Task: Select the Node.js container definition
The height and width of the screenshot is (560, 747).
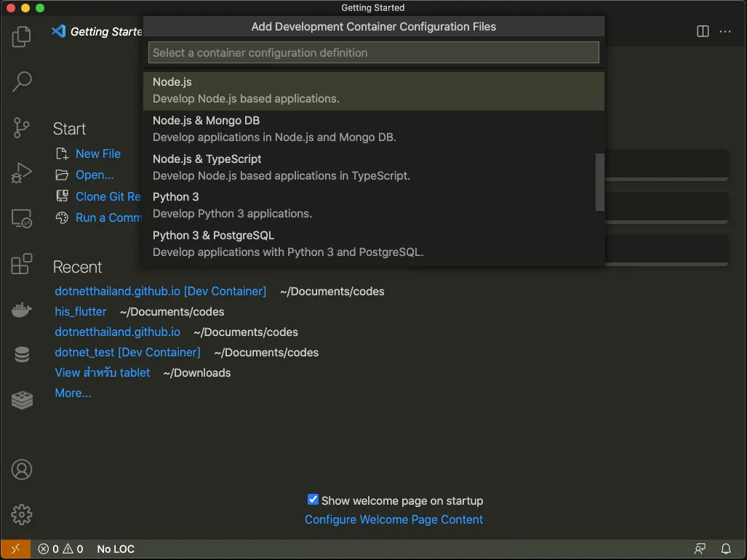Action: coord(374,91)
